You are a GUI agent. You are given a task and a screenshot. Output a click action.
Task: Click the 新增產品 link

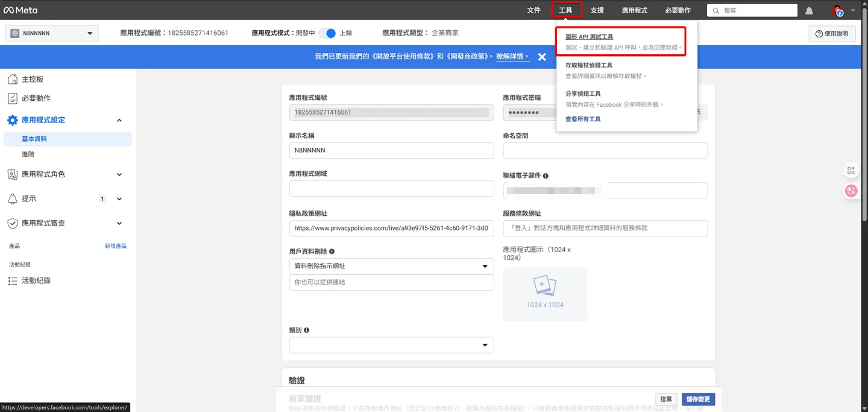[116, 246]
